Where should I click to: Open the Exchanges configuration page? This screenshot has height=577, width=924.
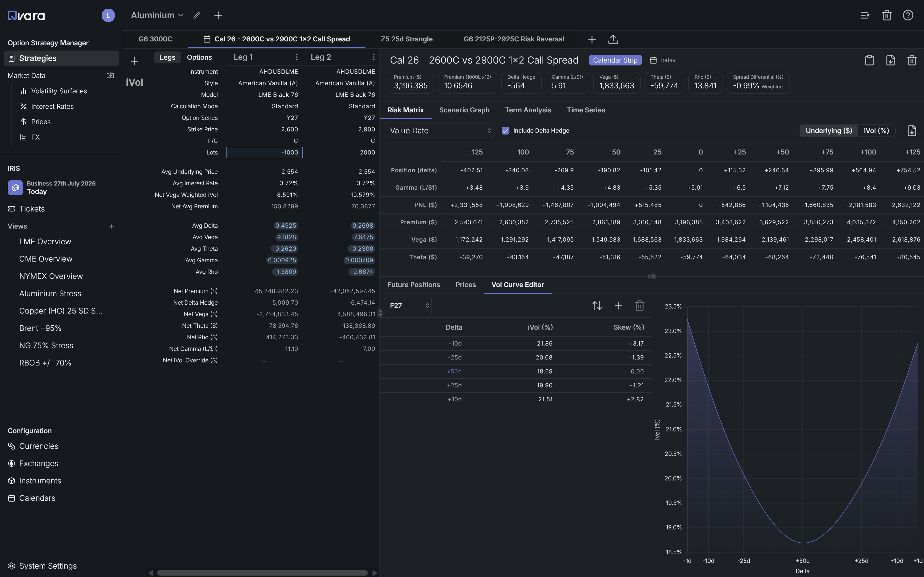pyautogui.click(x=39, y=464)
